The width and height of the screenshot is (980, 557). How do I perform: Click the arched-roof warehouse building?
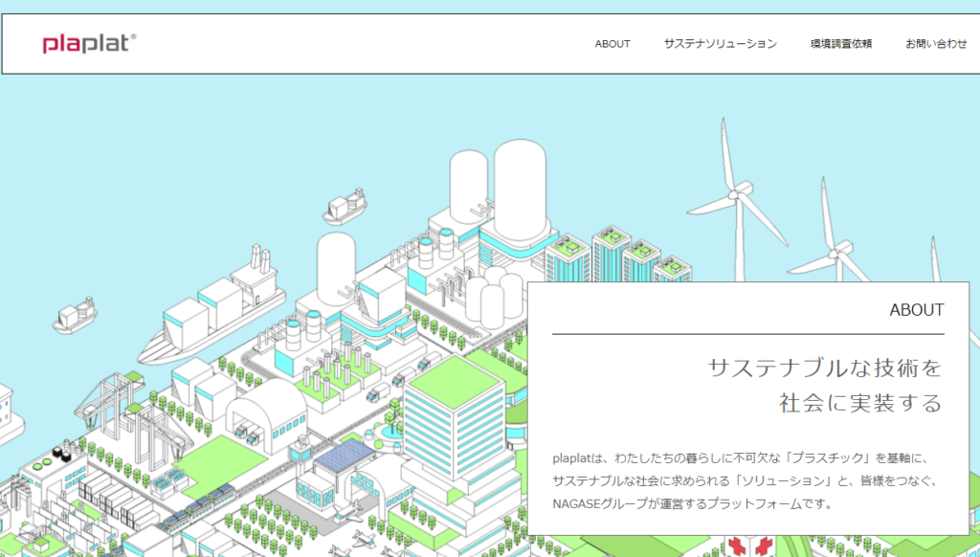click(266, 412)
